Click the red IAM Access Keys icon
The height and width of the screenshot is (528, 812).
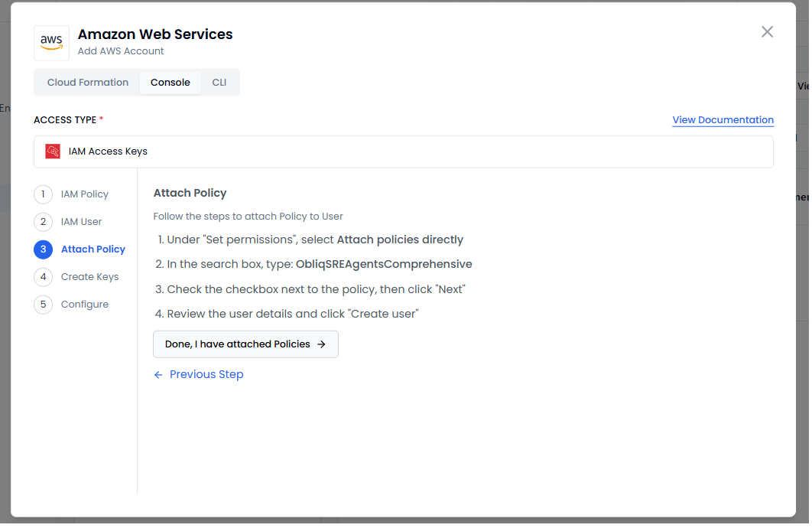(x=53, y=152)
